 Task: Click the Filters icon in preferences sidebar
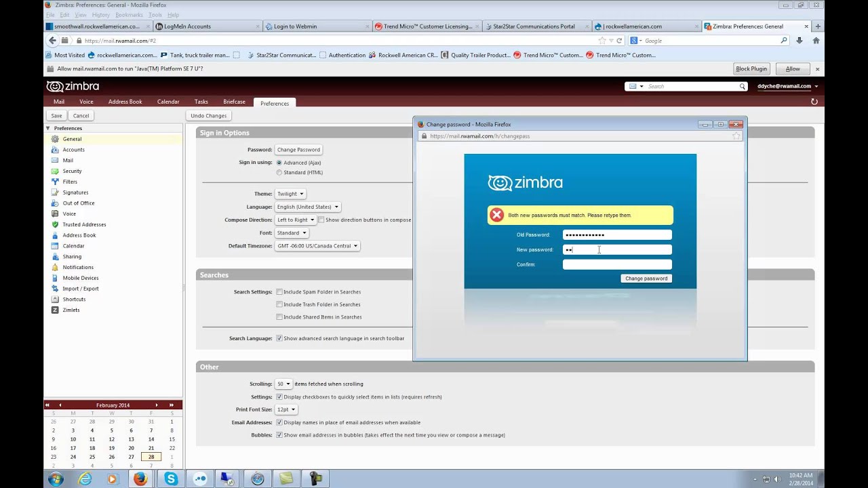point(55,182)
